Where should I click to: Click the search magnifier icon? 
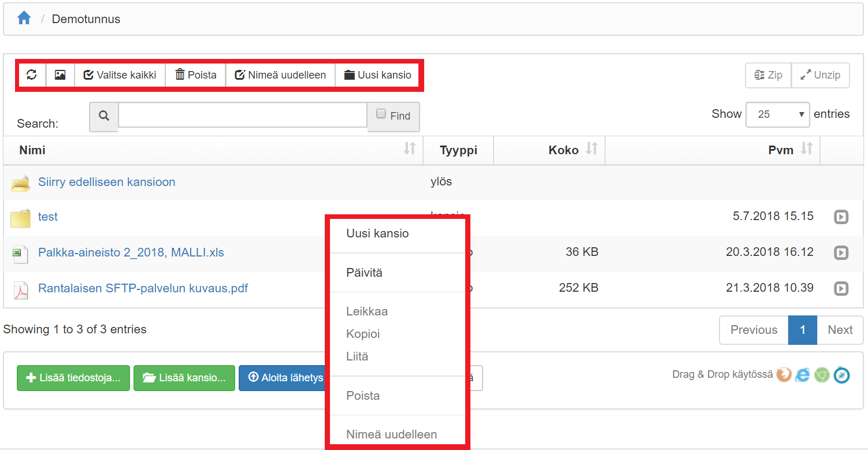tap(104, 116)
